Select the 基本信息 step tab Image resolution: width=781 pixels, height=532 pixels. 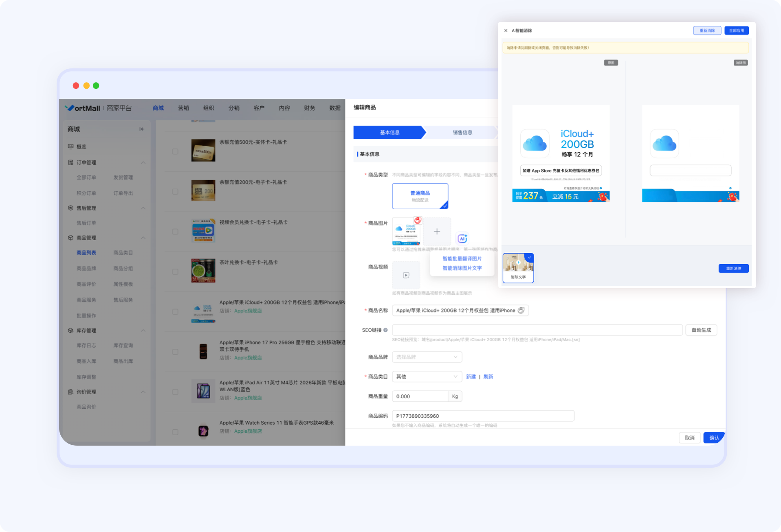[389, 132]
